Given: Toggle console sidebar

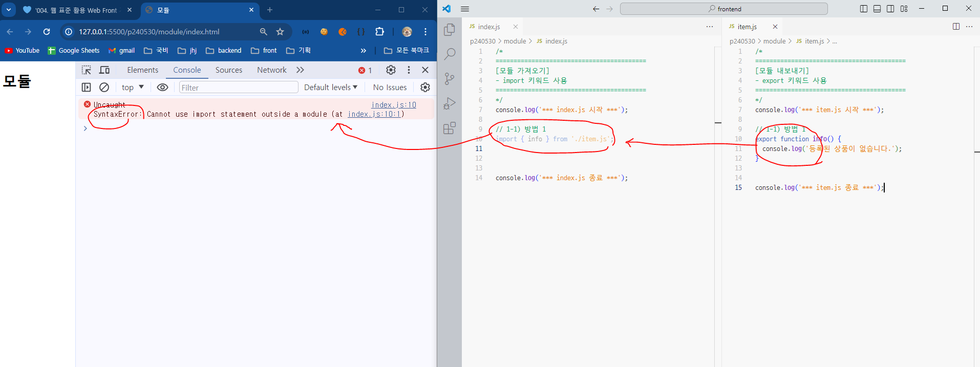Looking at the screenshot, I should (87, 88).
